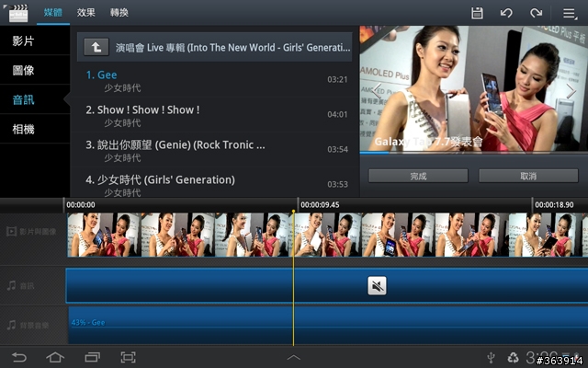Click the preview progress bar
This screenshot has height=368, width=588.
(x=474, y=153)
